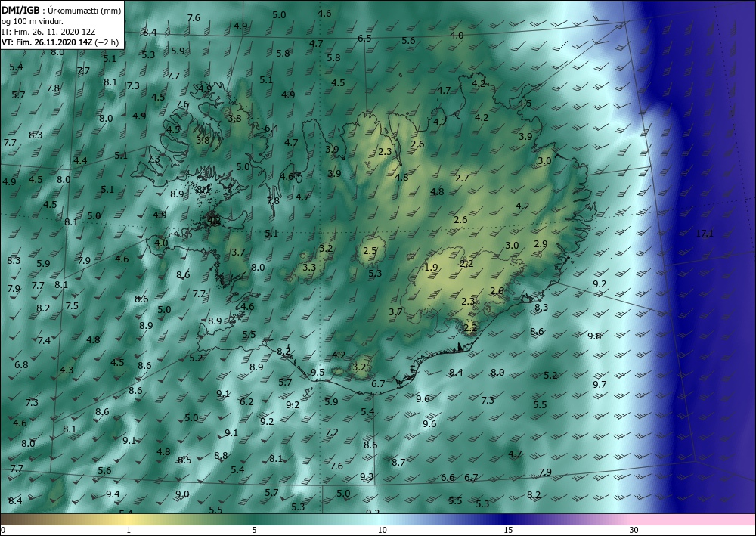The height and width of the screenshot is (536, 756).
Task: Click the 9.0 value near the bottom
Action: click(182, 494)
